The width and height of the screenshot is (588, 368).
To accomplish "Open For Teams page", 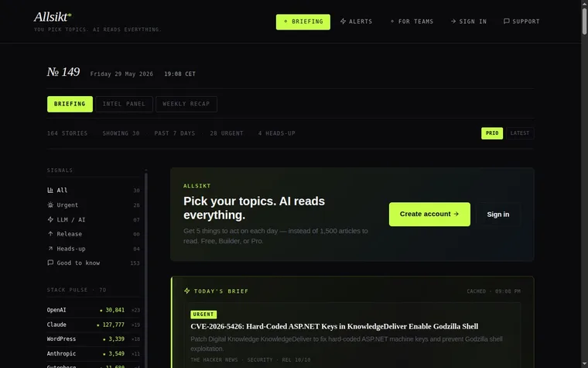I will point(412,22).
